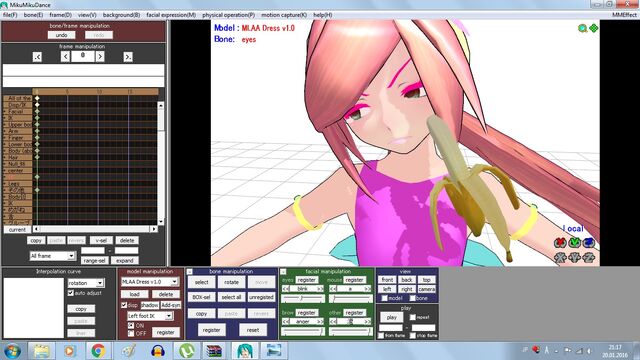
Task: Open Chrome from the taskbar
Action: 98,351
